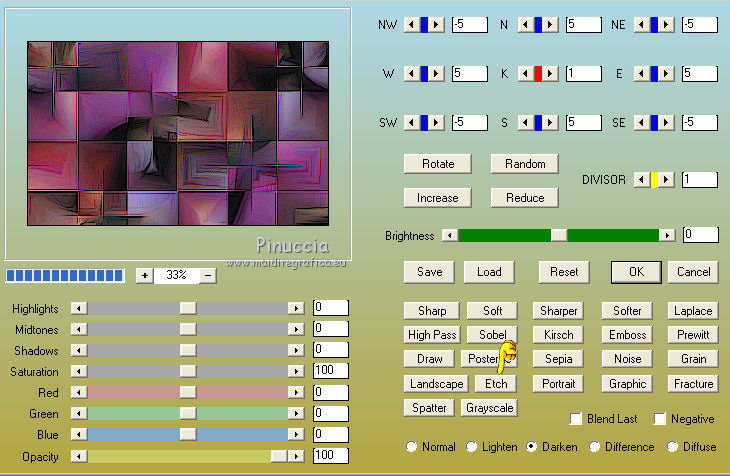730x476 pixels.
Task: Click right arrow of NE value
Action: (x=668, y=25)
